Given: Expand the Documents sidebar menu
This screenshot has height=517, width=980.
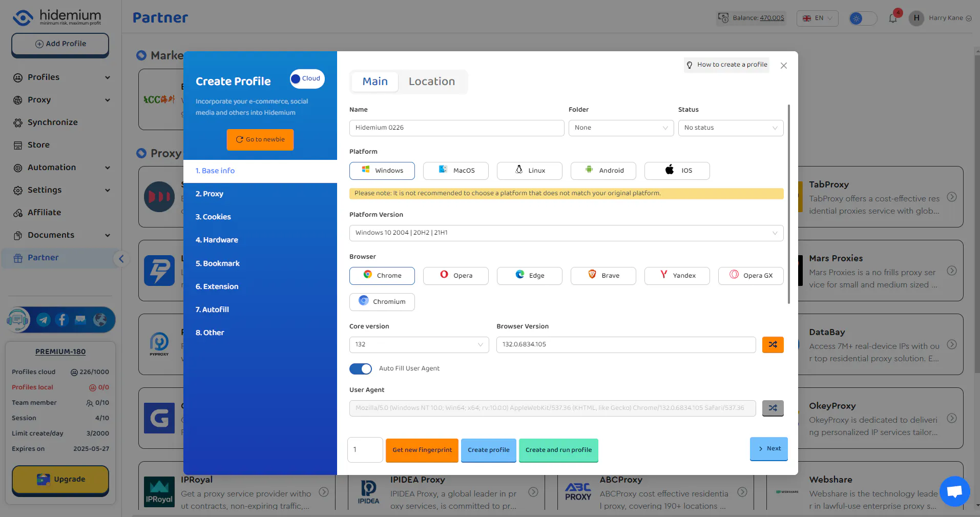Looking at the screenshot, I should 61,235.
